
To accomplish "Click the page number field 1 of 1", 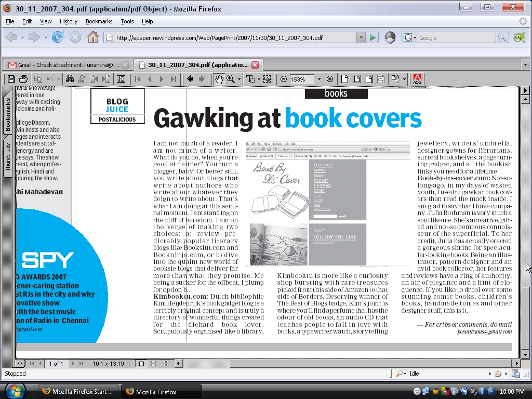I will coord(56,364).
